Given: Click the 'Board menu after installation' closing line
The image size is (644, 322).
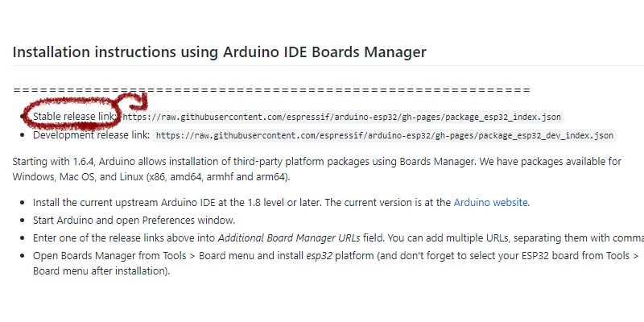Looking at the screenshot, I should click(101, 271).
